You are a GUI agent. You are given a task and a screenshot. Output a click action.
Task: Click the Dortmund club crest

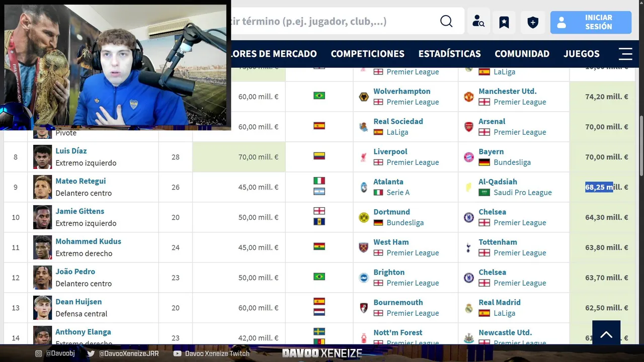364,217
